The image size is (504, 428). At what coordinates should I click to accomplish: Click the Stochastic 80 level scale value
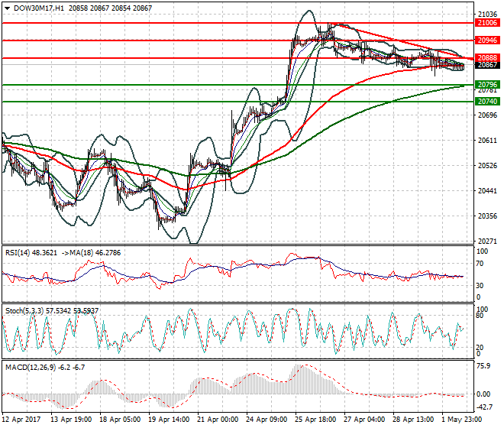pos(480,316)
